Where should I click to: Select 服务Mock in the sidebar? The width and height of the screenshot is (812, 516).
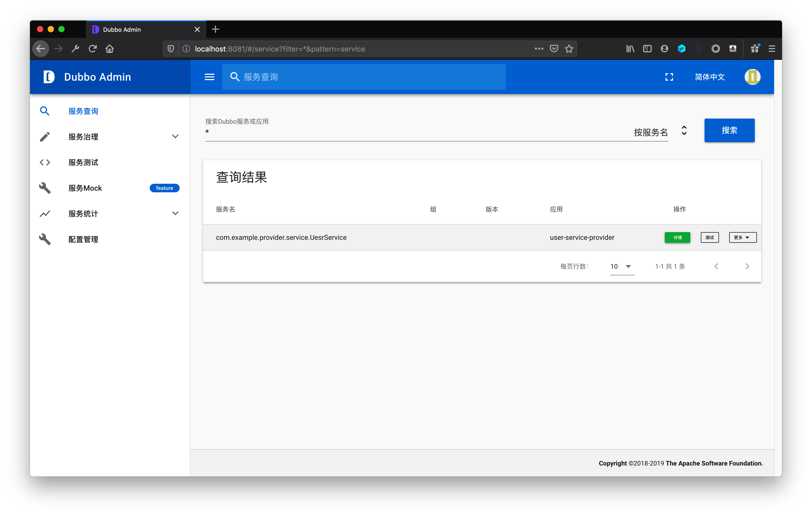[85, 188]
